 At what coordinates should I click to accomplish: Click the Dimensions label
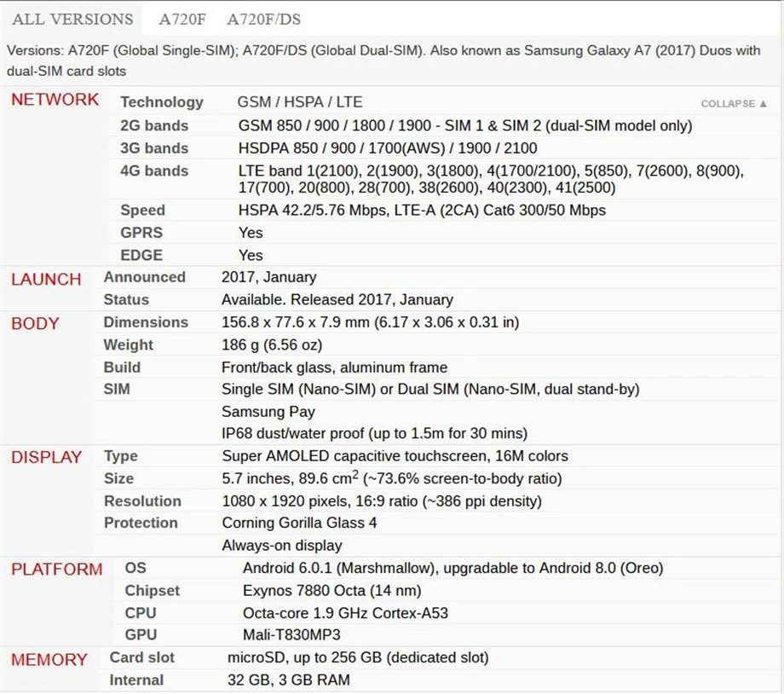tap(146, 322)
